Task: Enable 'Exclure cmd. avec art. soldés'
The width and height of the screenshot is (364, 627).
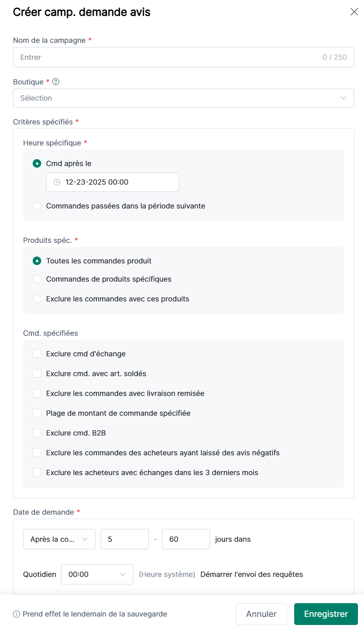Action: coord(37,374)
